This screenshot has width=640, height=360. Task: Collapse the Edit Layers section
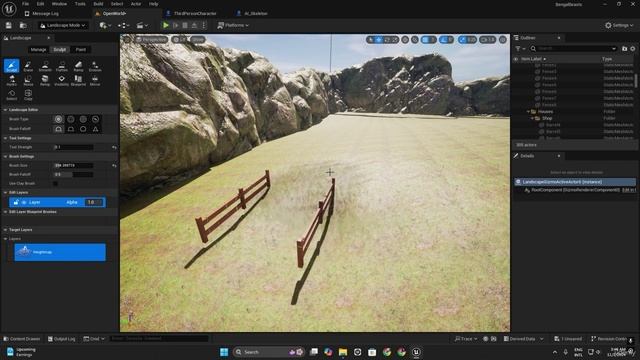[5, 192]
